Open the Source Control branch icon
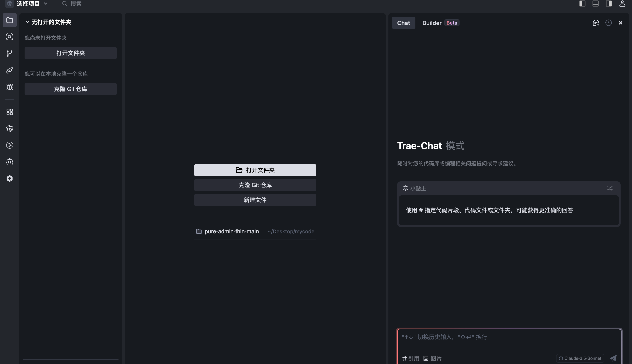The image size is (632, 364). click(9, 54)
